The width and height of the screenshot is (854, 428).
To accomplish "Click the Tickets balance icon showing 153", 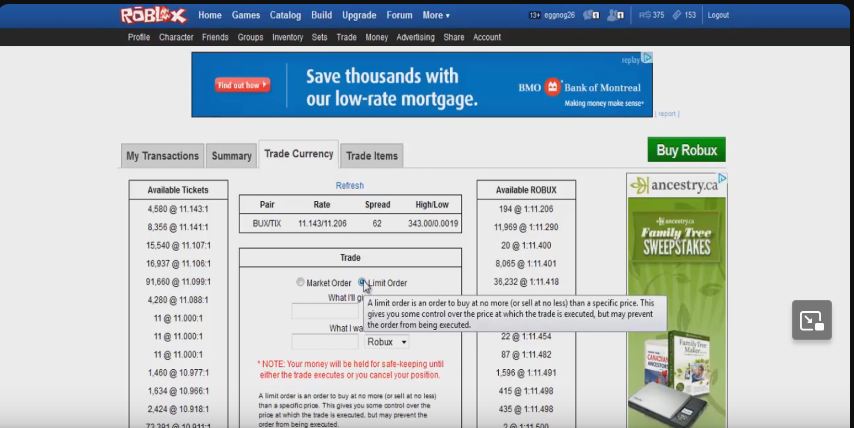I will pyautogui.click(x=677, y=15).
